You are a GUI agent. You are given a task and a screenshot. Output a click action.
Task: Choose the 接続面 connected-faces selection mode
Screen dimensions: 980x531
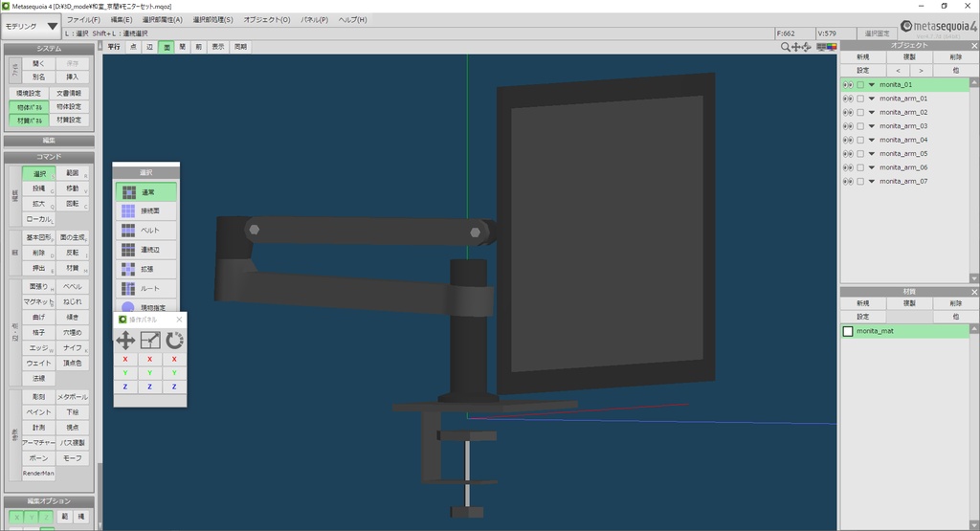click(x=145, y=211)
